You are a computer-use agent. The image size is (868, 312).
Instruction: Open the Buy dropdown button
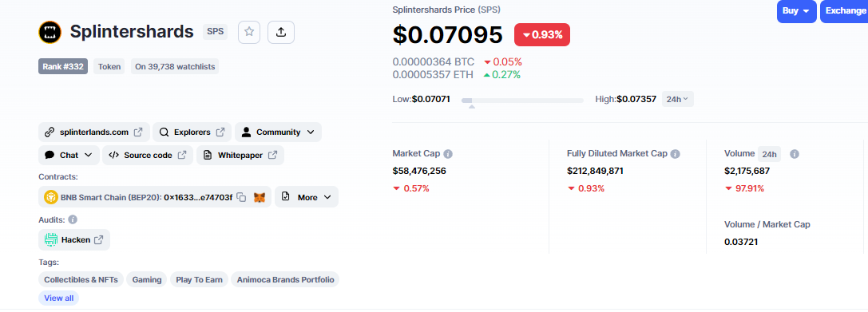[796, 11]
